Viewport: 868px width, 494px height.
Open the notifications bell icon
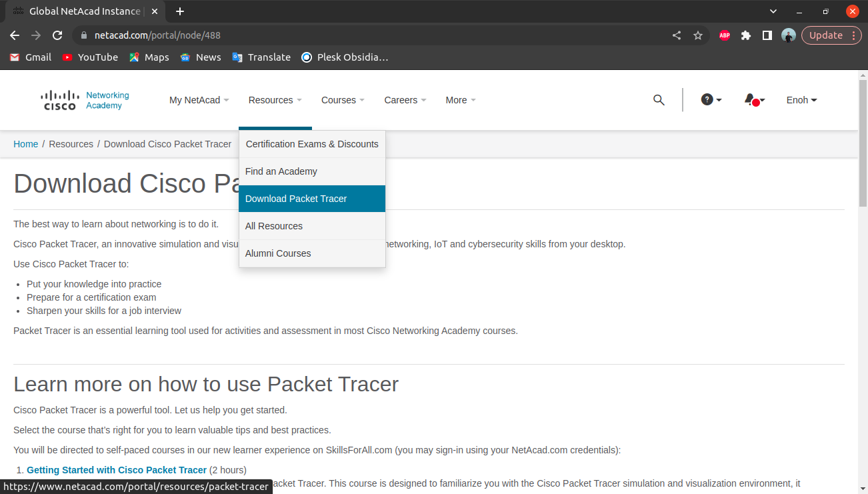click(753, 100)
